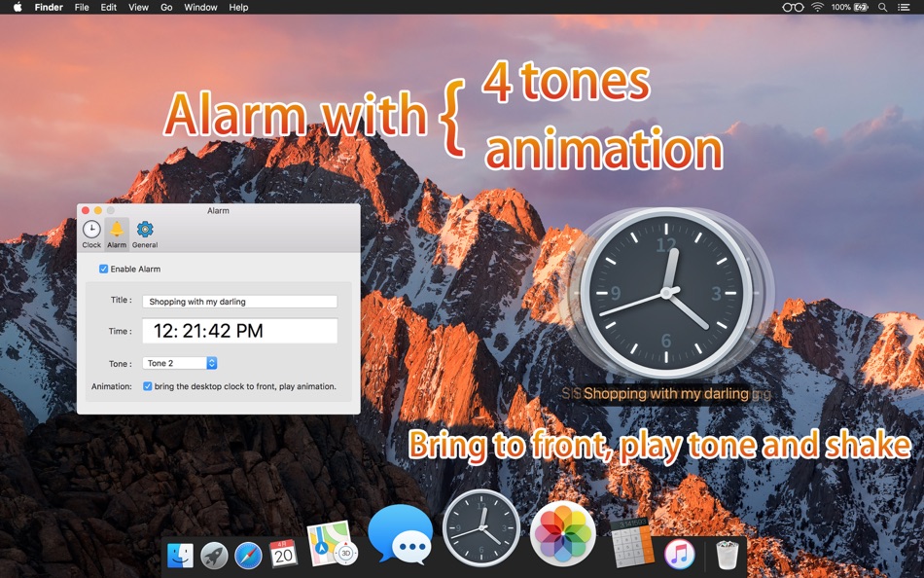
Task: Open the General settings gear tab
Action: tap(145, 235)
